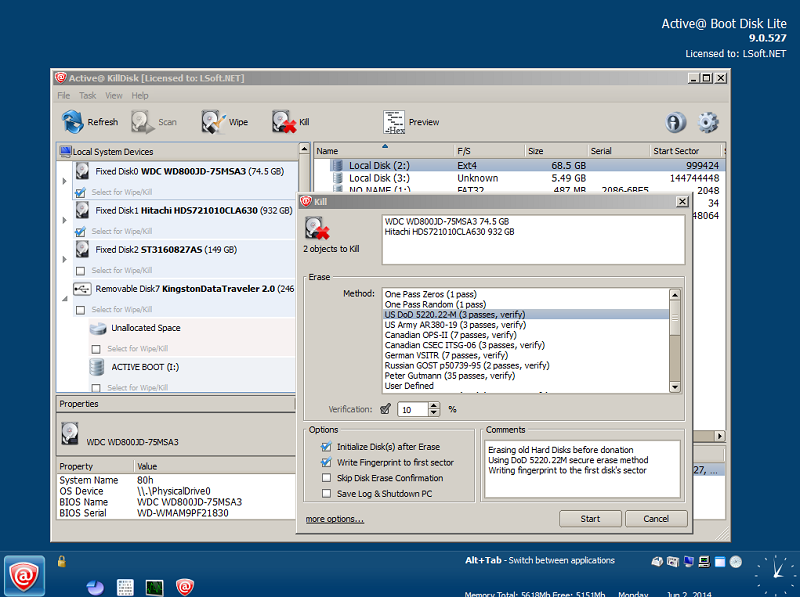
Task: Click the Local Disk (3:) volume icon
Action: click(337, 178)
